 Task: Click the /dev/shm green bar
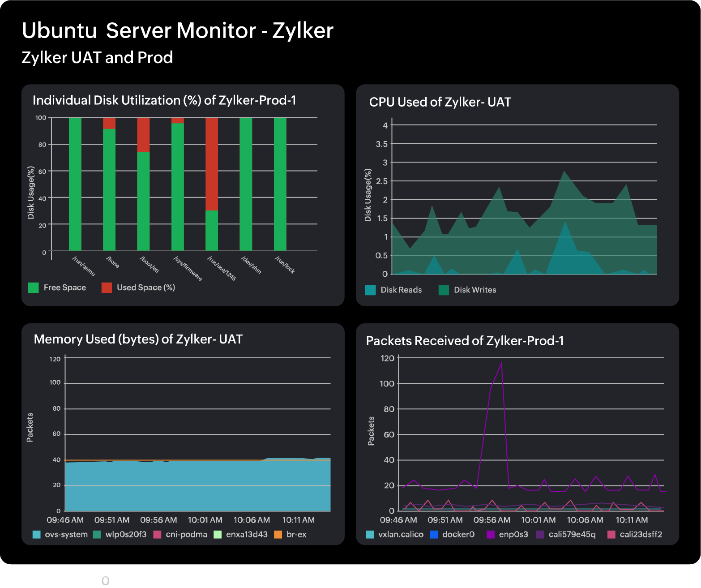246,184
